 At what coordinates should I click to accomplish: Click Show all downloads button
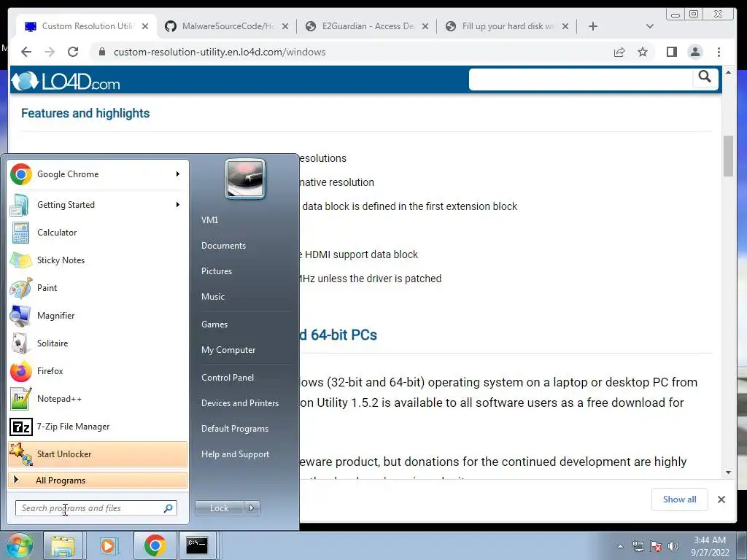(679, 499)
